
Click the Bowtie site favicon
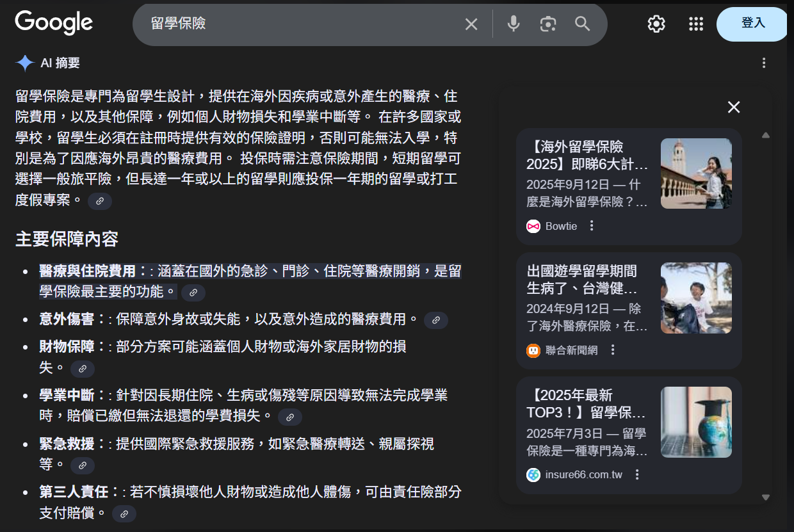[x=533, y=226]
